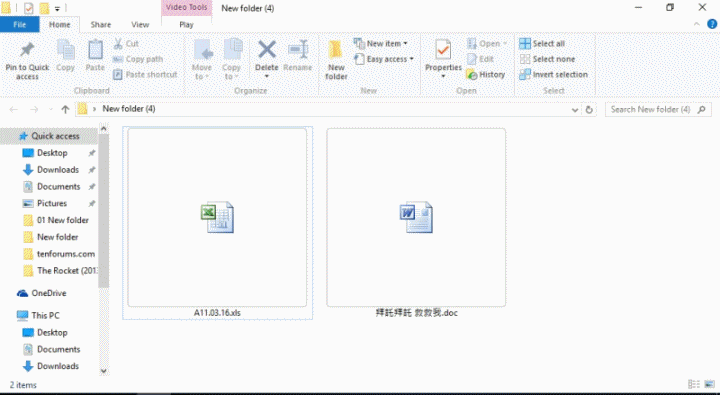The image size is (720, 395).
Task: Click the navigation pane scrollbar
Action: pos(103,211)
